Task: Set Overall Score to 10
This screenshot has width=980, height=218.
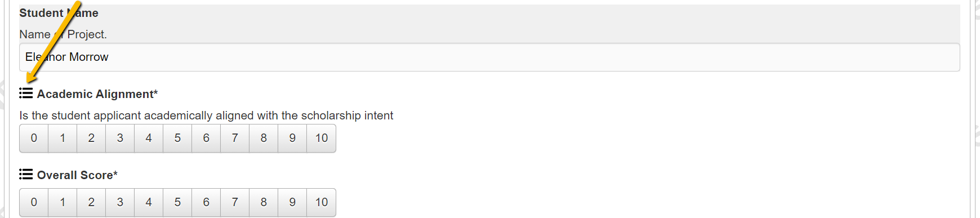Action: tap(322, 203)
